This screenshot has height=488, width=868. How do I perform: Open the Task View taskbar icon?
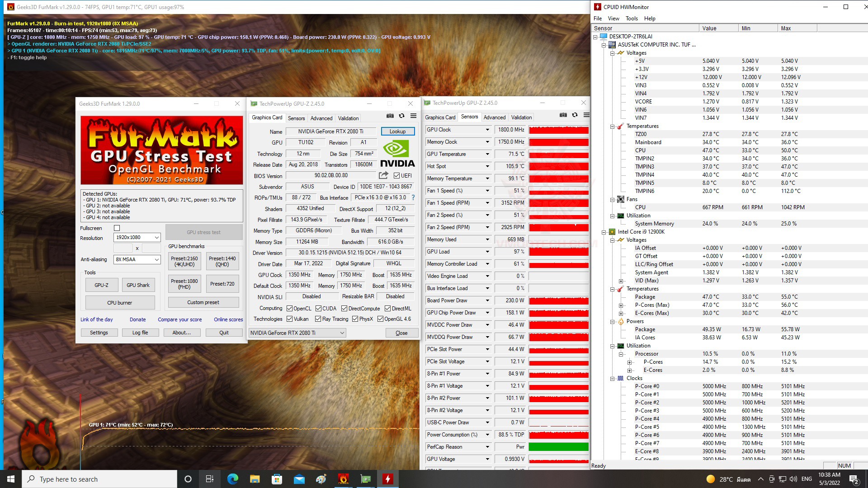pos(209,479)
